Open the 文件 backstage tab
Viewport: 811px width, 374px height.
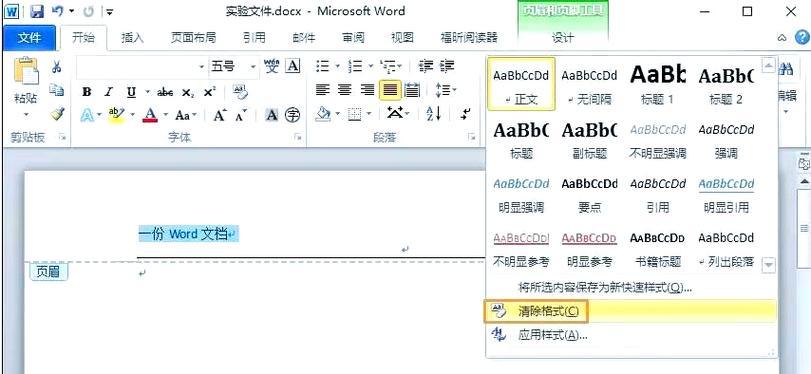pos(29,37)
